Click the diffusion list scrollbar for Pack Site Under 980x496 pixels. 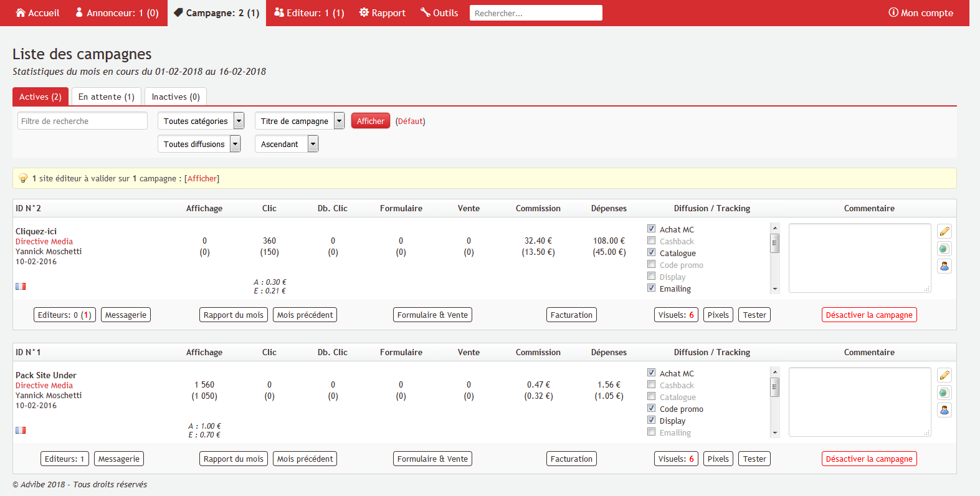pyautogui.click(x=775, y=402)
